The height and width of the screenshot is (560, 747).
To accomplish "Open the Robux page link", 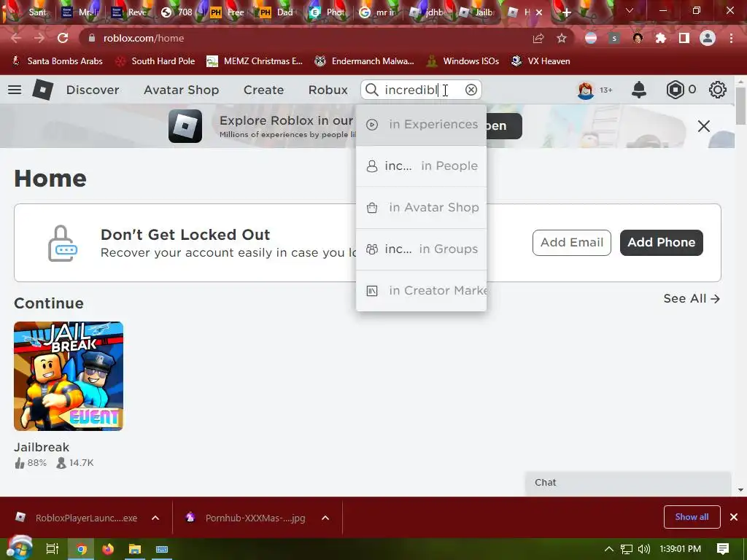I will coord(328,90).
